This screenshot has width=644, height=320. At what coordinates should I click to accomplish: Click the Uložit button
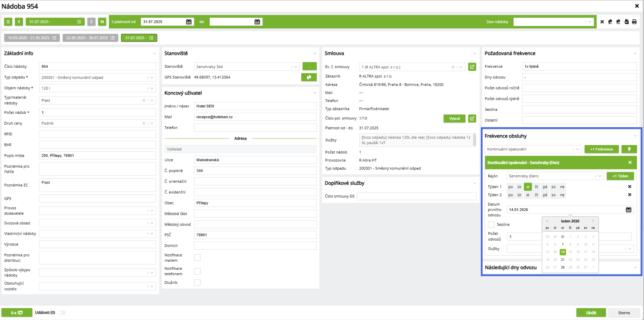coord(591,313)
